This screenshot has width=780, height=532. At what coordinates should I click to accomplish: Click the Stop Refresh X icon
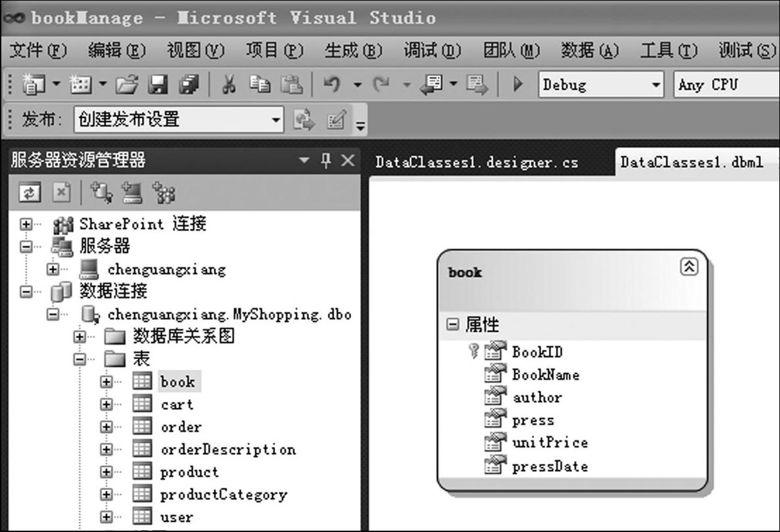[61, 193]
